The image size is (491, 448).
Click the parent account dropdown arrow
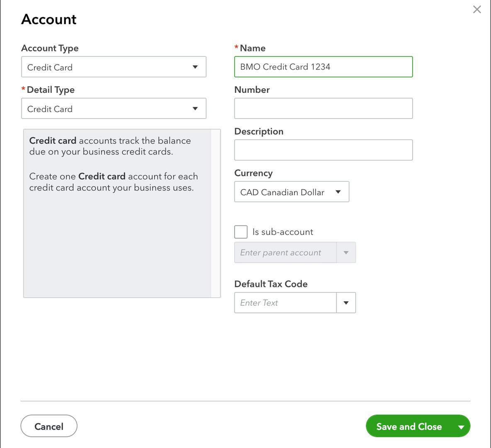346,252
